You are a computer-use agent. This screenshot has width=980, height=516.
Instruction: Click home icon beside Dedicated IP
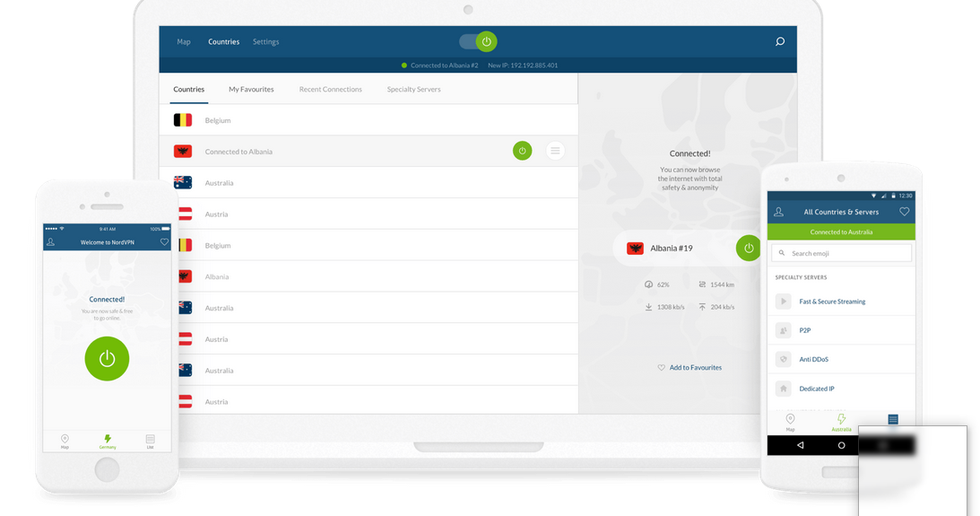coord(784,389)
